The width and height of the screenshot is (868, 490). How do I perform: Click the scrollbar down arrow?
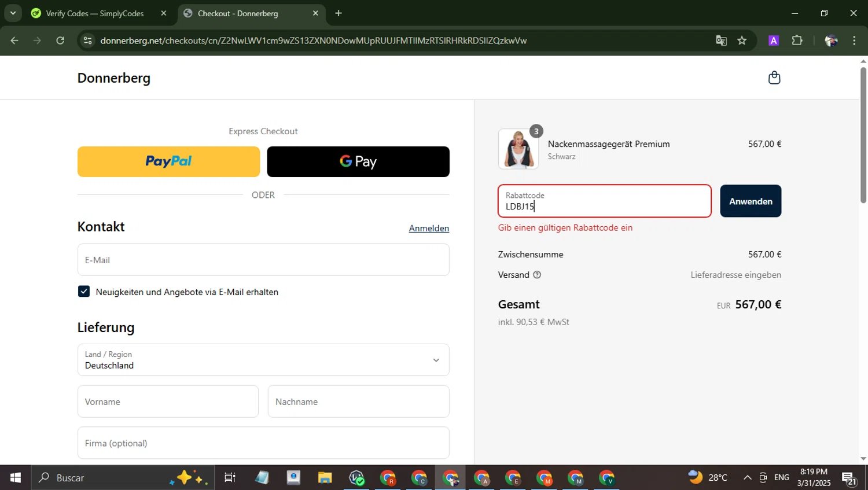point(863,459)
